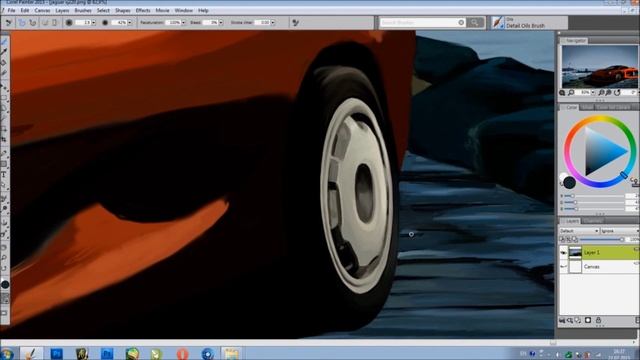Select the Paint Bucket tool

tap(4, 62)
